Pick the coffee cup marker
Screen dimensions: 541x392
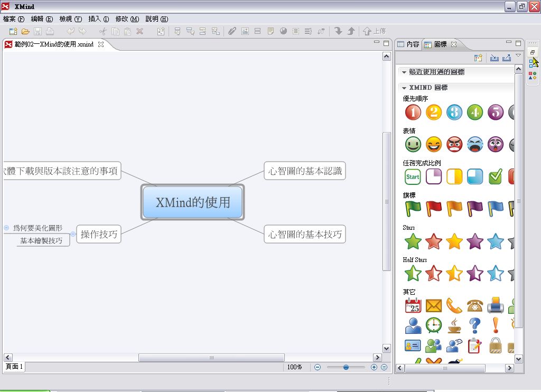click(454, 325)
